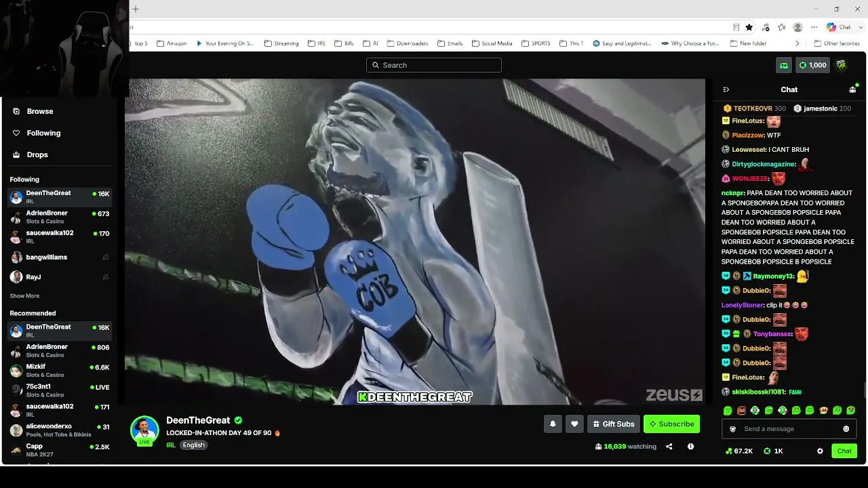The image size is (868, 488).
Task: Open the alicewonderxo recommended channel
Action: tap(60, 430)
